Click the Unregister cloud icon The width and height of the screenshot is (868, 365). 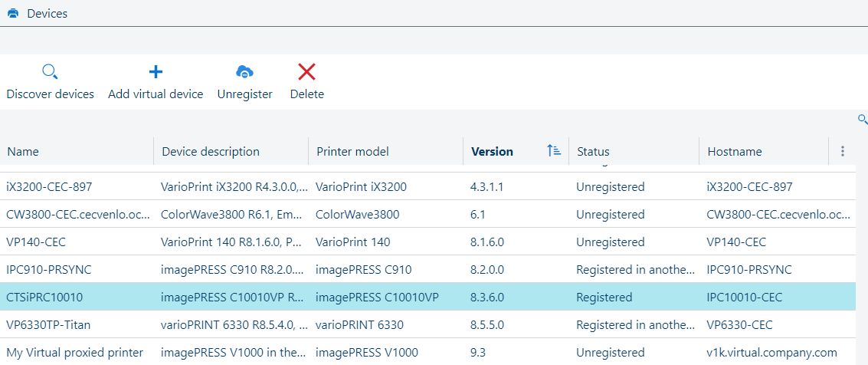pos(244,72)
